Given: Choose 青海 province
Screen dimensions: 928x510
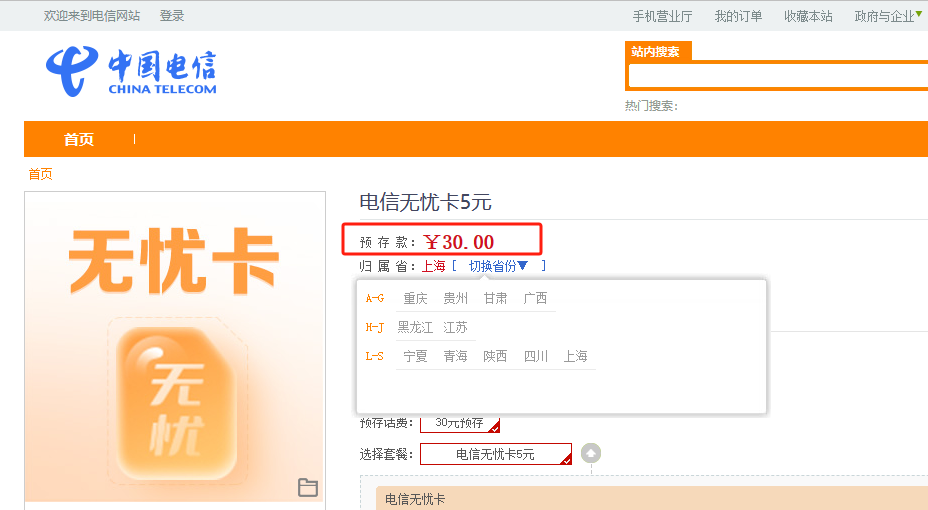Looking at the screenshot, I should [x=455, y=356].
